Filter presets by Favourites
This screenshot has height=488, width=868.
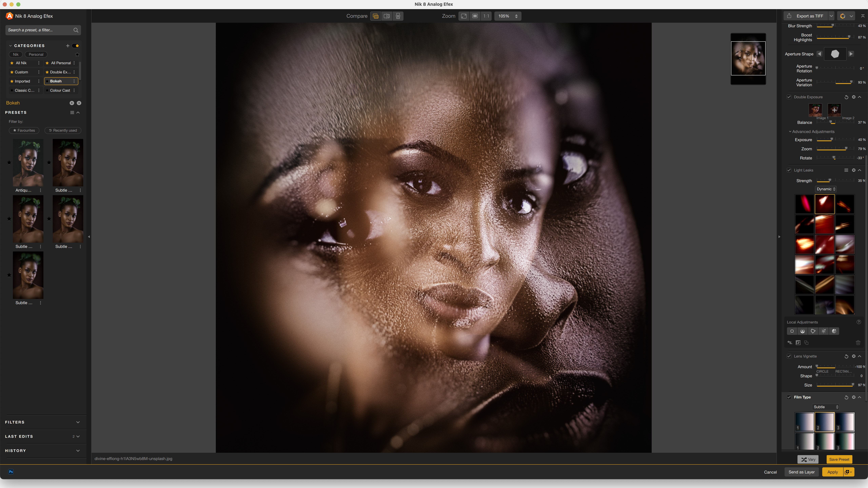click(x=24, y=131)
